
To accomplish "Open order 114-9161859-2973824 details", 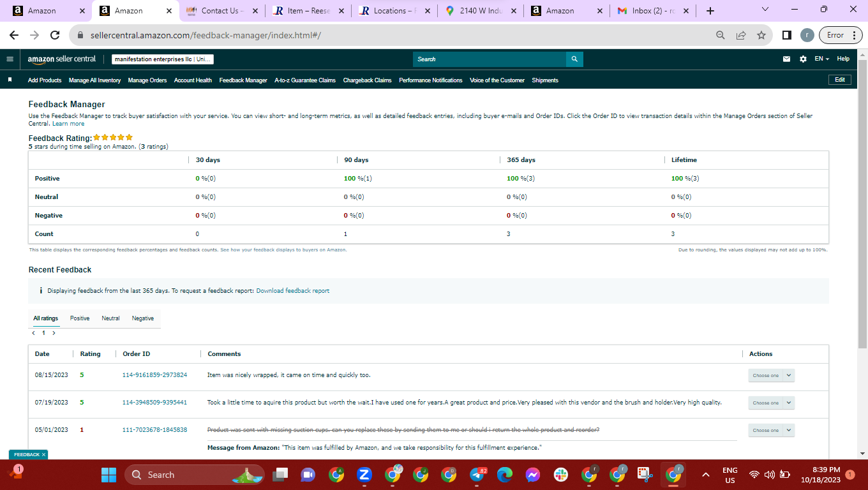I will pos(154,375).
